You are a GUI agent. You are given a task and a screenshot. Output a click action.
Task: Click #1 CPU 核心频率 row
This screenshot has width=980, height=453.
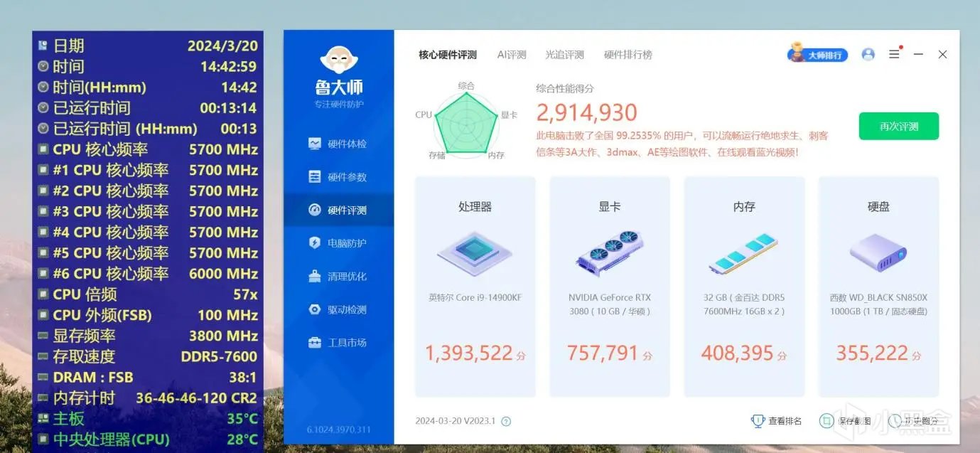click(x=148, y=170)
